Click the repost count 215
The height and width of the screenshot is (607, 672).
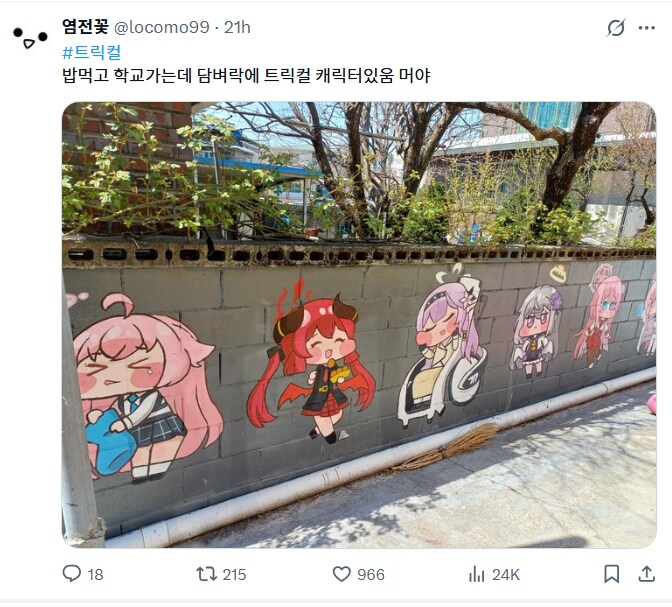click(234, 574)
